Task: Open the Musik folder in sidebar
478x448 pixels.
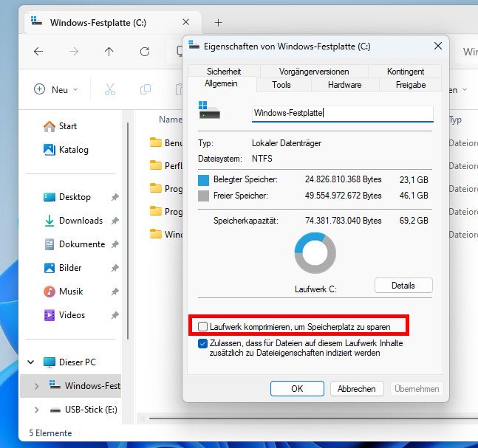Action: tap(70, 292)
